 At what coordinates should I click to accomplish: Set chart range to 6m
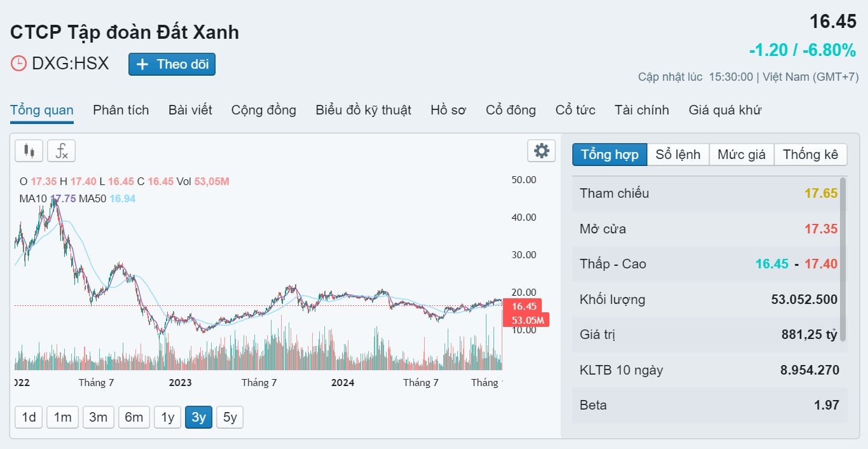[134, 417]
